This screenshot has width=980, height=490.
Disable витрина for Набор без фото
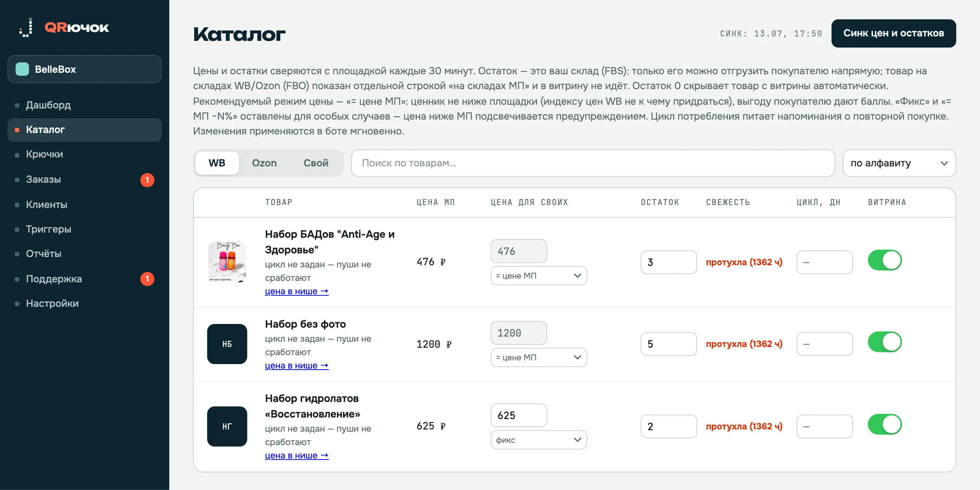[x=885, y=342]
